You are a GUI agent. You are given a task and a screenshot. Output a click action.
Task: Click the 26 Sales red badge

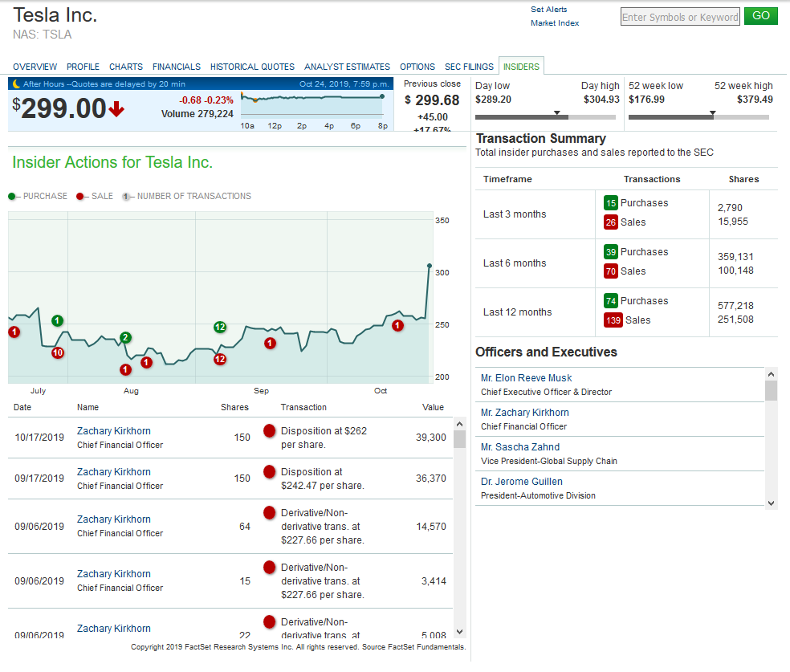click(x=611, y=222)
